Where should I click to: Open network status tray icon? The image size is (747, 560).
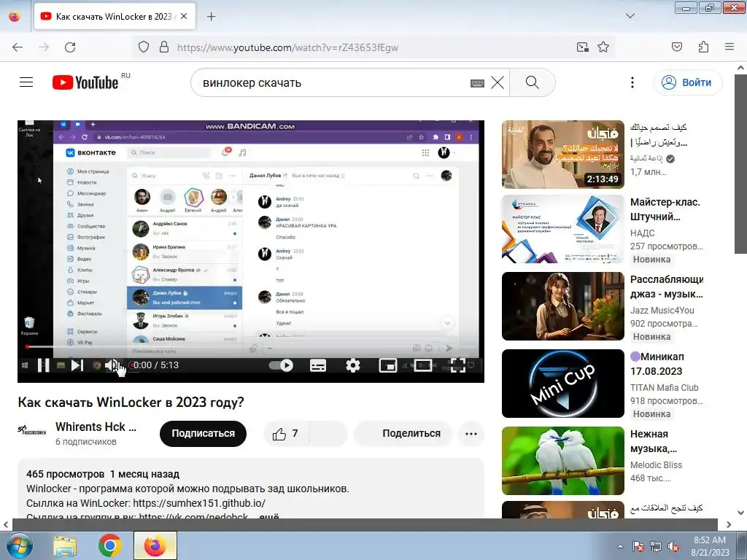[656, 547]
